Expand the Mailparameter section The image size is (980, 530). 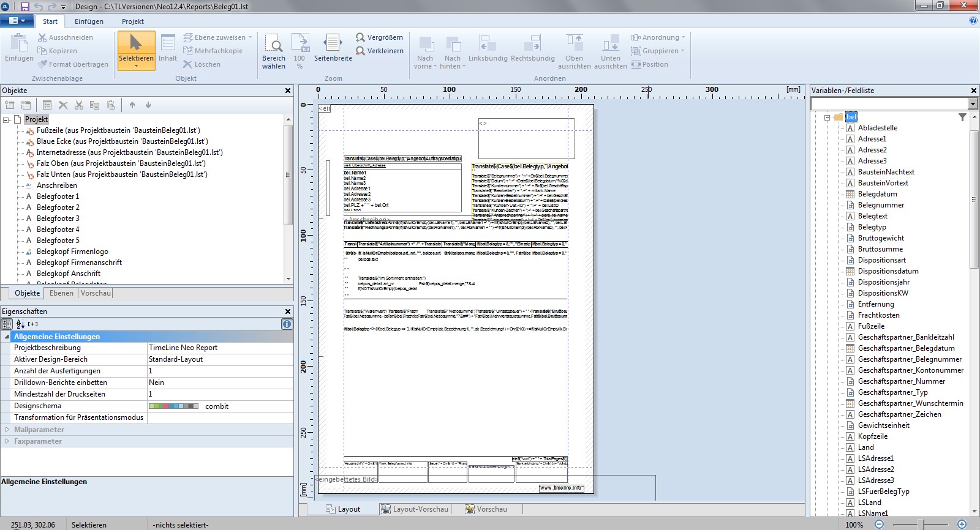pyautogui.click(x=7, y=430)
